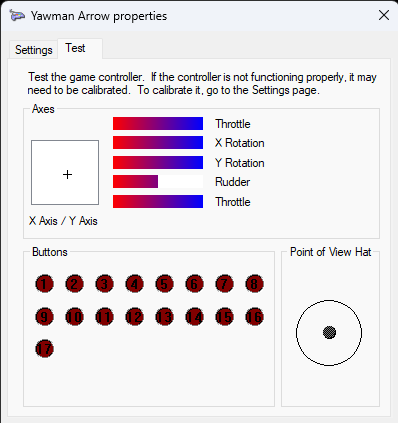
Task: Click the bottom Throttle axis bar
Action: (x=158, y=201)
